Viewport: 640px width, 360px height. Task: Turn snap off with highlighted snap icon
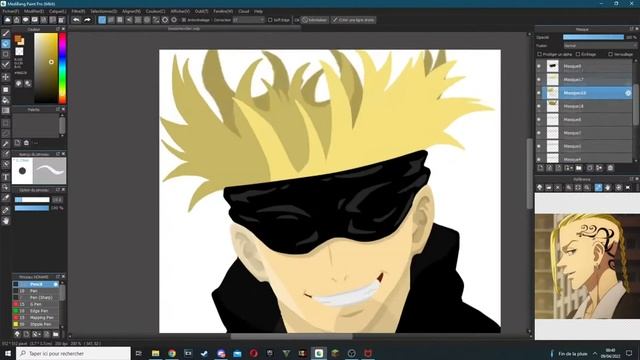102,20
